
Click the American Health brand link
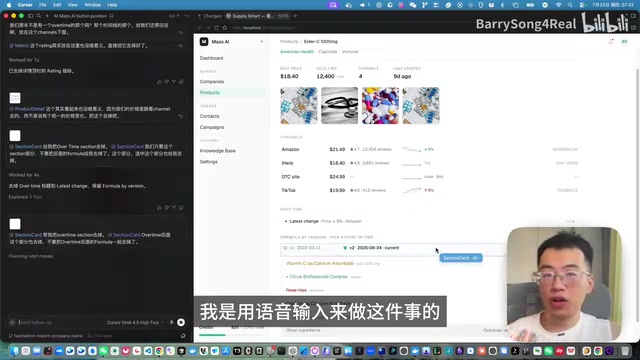(297, 52)
